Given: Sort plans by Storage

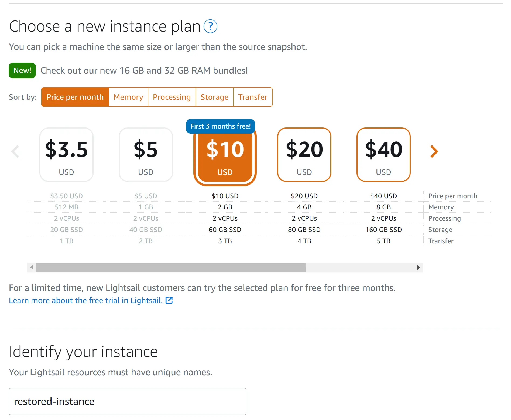Looking at the screenshot, I should click(214, 97).
